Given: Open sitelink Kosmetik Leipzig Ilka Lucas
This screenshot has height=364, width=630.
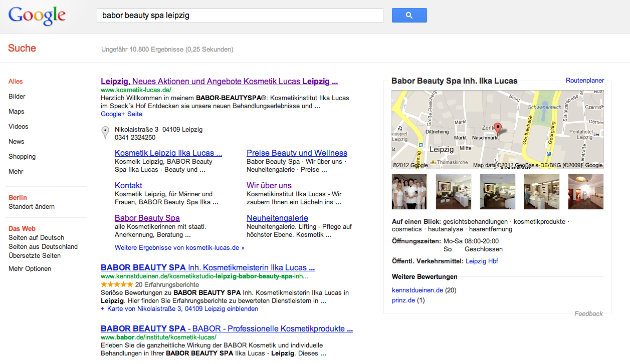Looking at the screenshot, I should 168,153.
